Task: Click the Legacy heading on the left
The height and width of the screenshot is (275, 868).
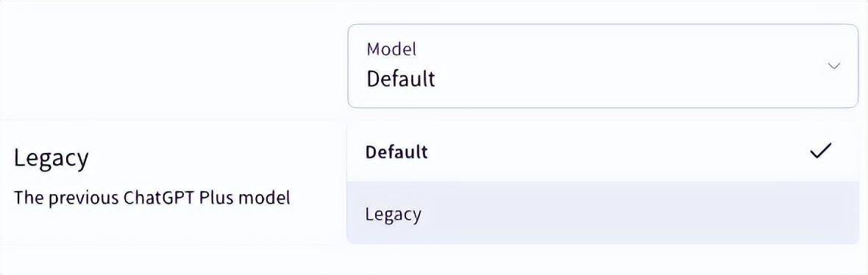Action: pos(51,160)
